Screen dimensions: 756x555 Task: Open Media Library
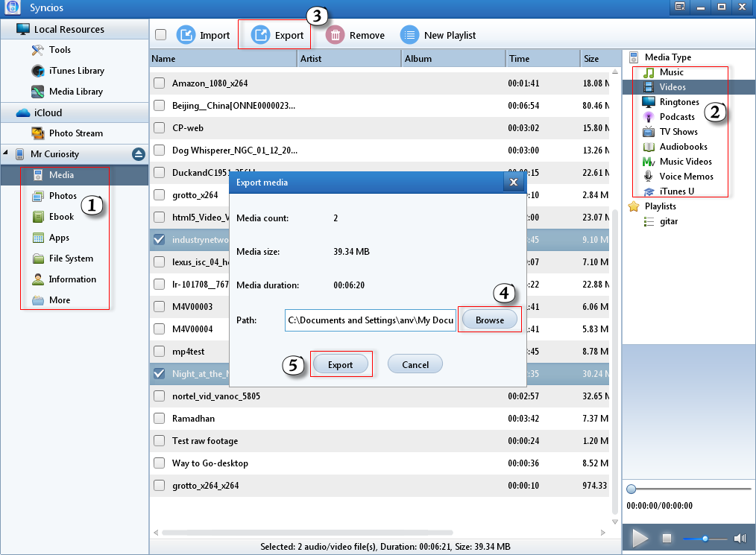pyautogui.click(x=76, y=92)
